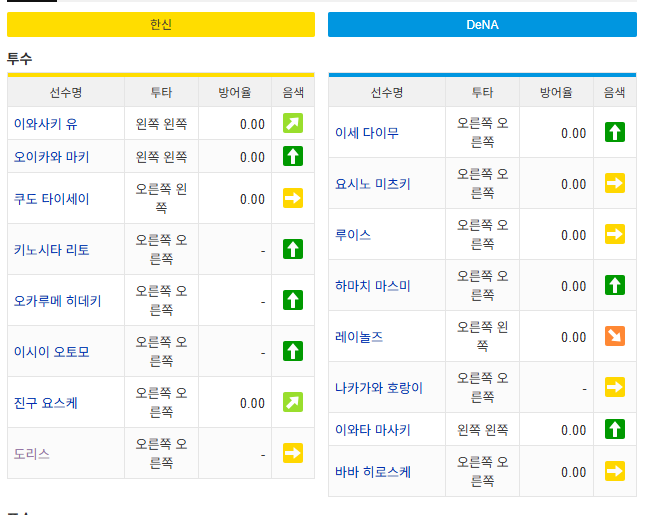Open player 이와타 마사키 link

372,430
